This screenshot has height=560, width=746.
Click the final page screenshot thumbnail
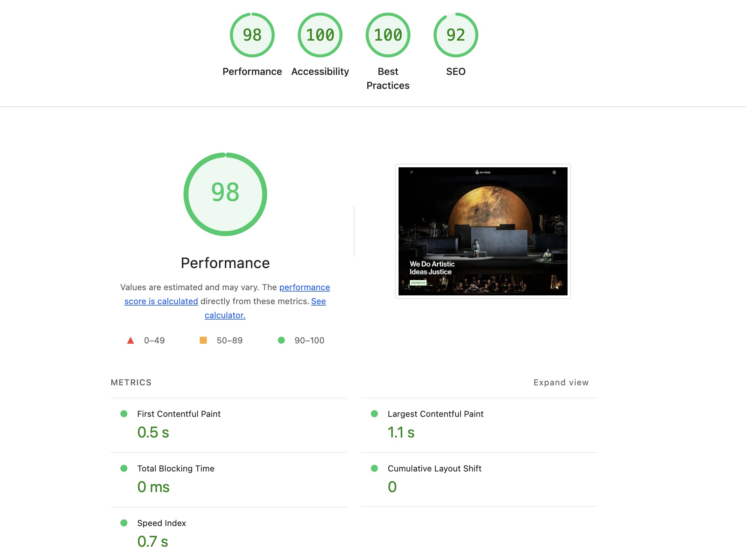[483, 231]
